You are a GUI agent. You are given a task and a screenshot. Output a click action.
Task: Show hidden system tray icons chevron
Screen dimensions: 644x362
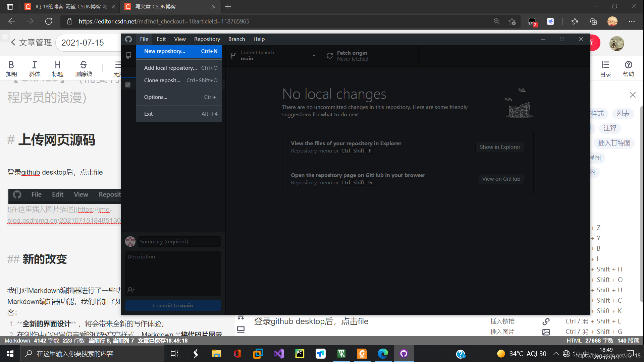[556, 354]
